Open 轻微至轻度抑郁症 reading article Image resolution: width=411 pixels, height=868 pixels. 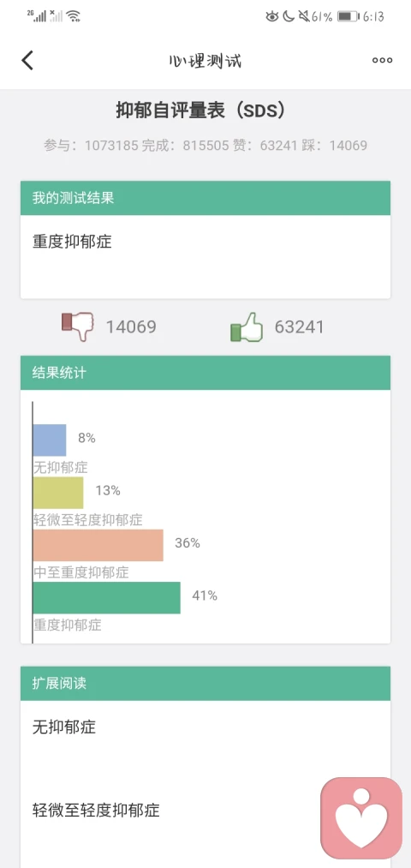tap(96, 811)
